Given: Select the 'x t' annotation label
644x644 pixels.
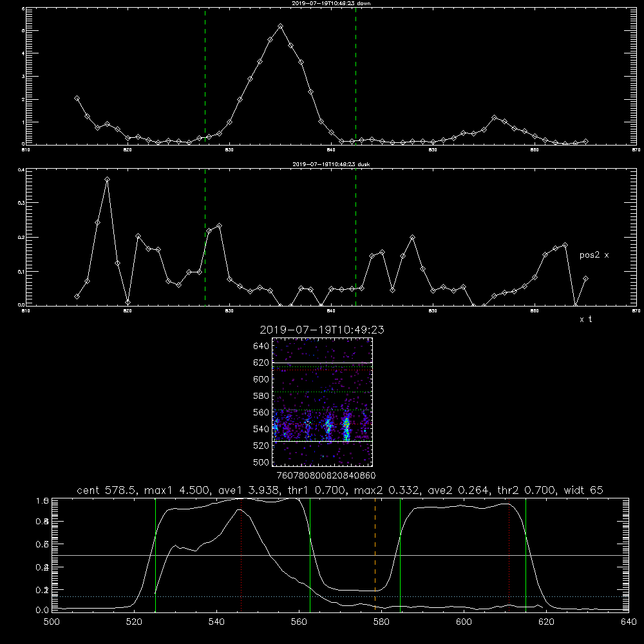Looking at the screenshot, I should coord(585,319).
